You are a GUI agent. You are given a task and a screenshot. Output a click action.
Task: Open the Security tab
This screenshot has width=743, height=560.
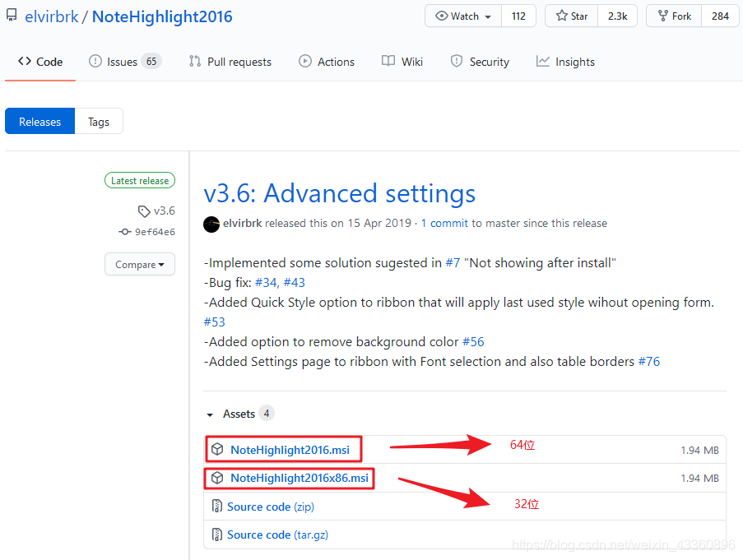click(480, 62)
